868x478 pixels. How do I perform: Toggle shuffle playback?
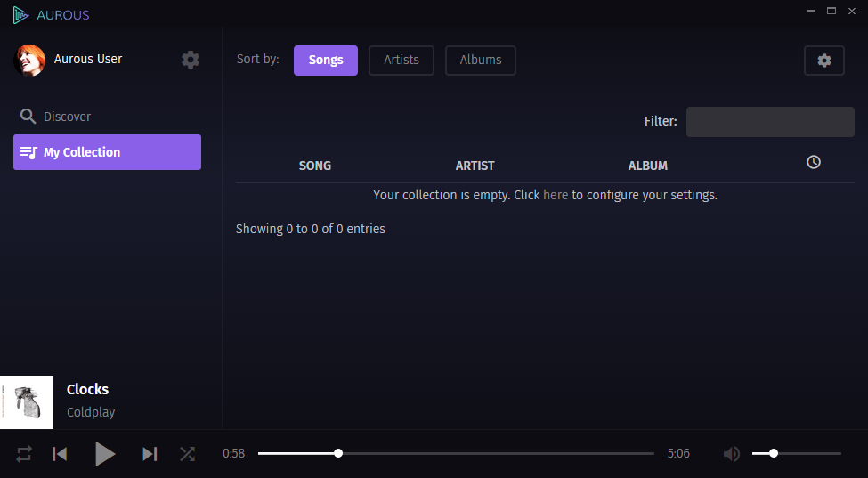pos(187,454)
